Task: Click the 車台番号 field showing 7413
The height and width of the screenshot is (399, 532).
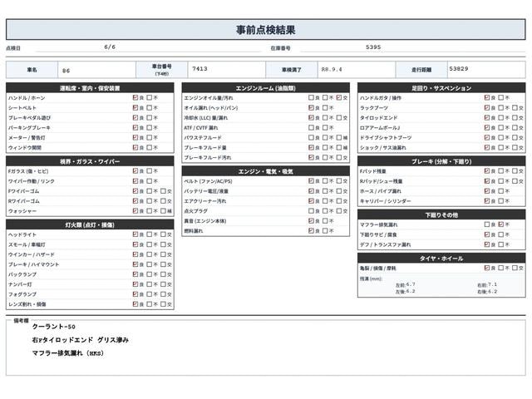Action: point(227,70)
